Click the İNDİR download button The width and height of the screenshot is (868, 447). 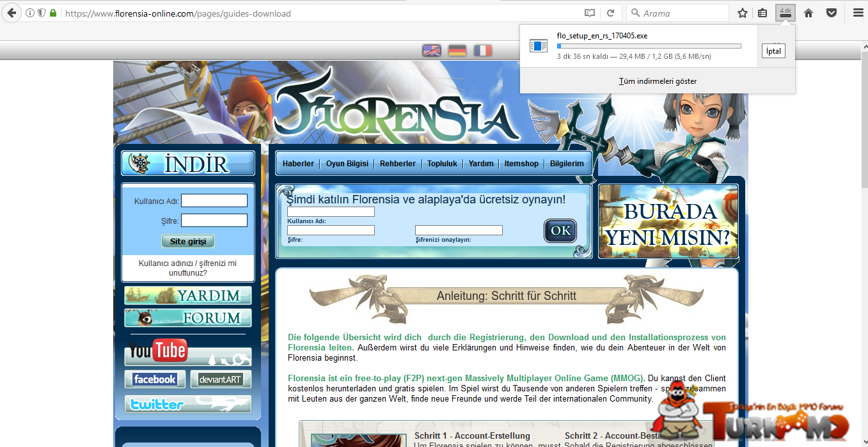[x=188, y=164]
